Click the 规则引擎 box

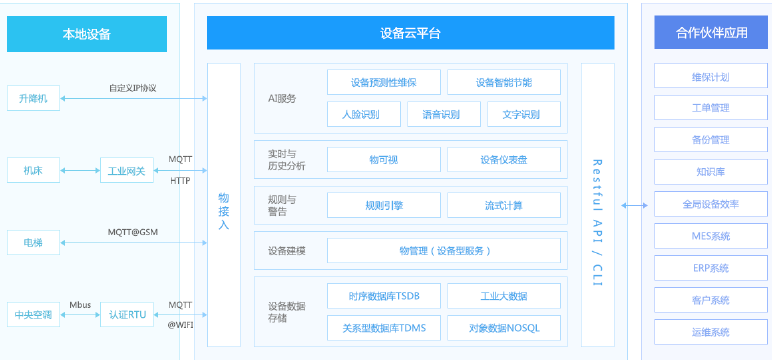(384, 205)
